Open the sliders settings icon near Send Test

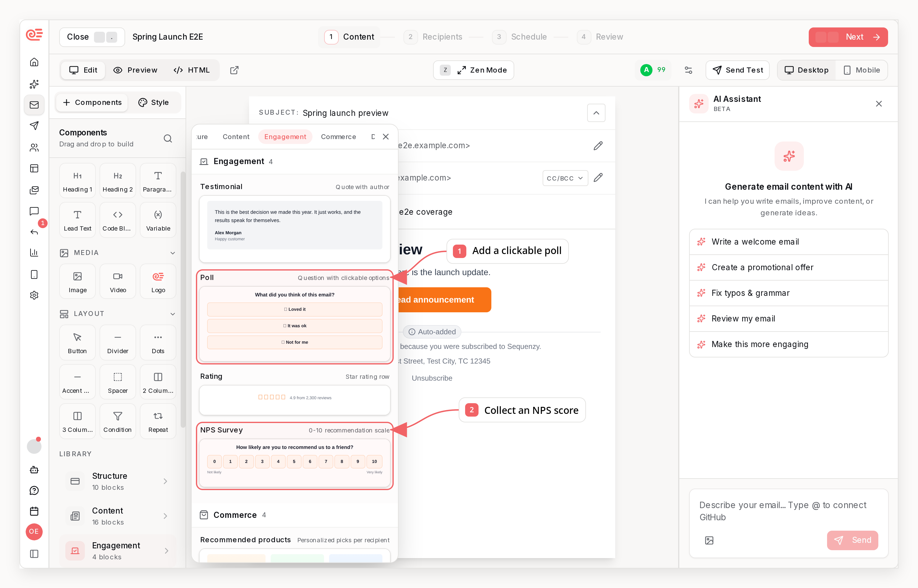[688, 70]
